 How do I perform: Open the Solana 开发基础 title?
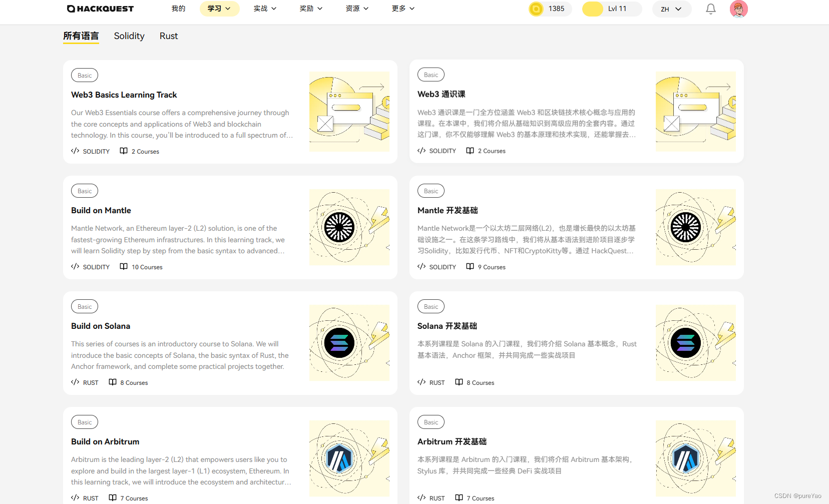[x=447, y=326]
